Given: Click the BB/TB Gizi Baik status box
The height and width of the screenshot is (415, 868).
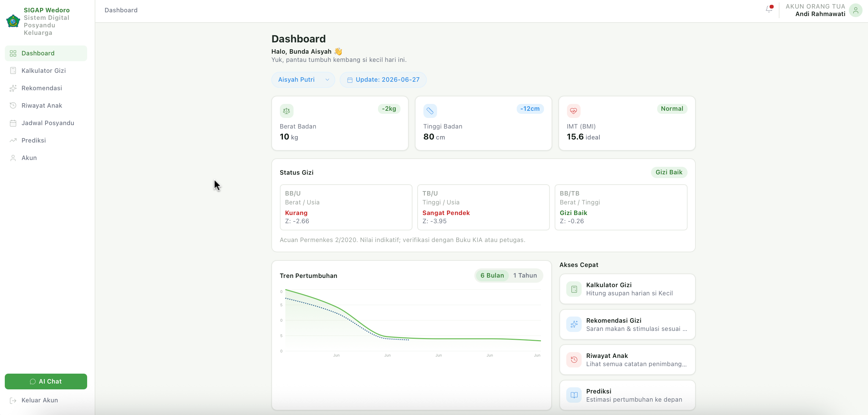Looking at the screenshot, I should pos(621,207).
